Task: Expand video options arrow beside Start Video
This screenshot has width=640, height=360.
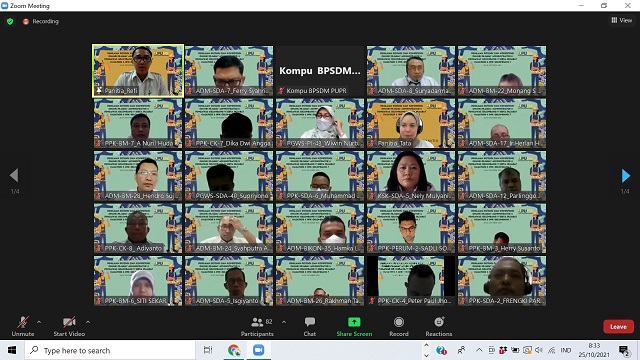Action: [88, 322]
